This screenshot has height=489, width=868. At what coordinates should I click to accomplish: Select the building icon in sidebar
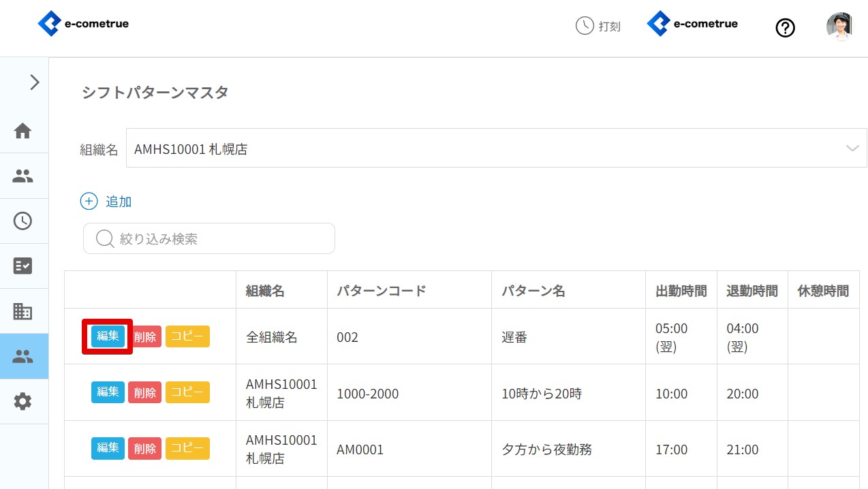(x=23, y=311)
